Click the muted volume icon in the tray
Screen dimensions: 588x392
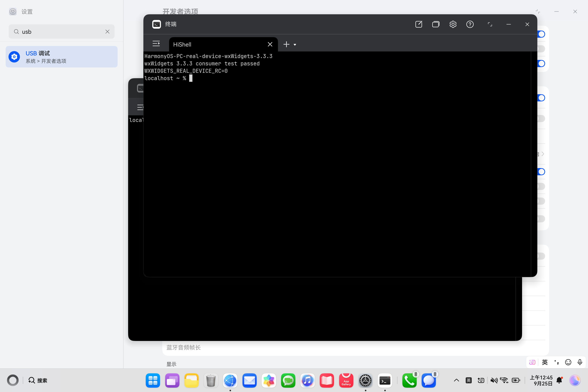pos(494,380)
